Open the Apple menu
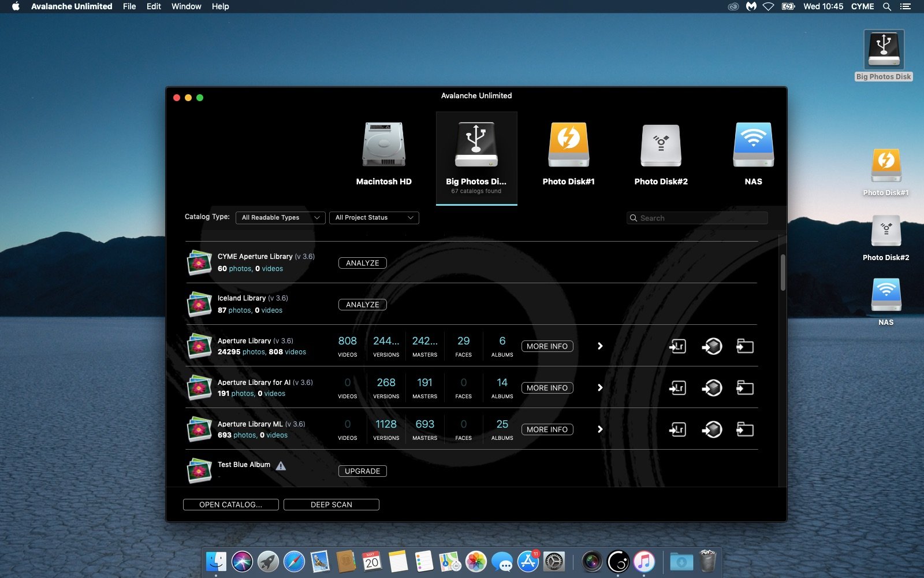 pos(16,6)
